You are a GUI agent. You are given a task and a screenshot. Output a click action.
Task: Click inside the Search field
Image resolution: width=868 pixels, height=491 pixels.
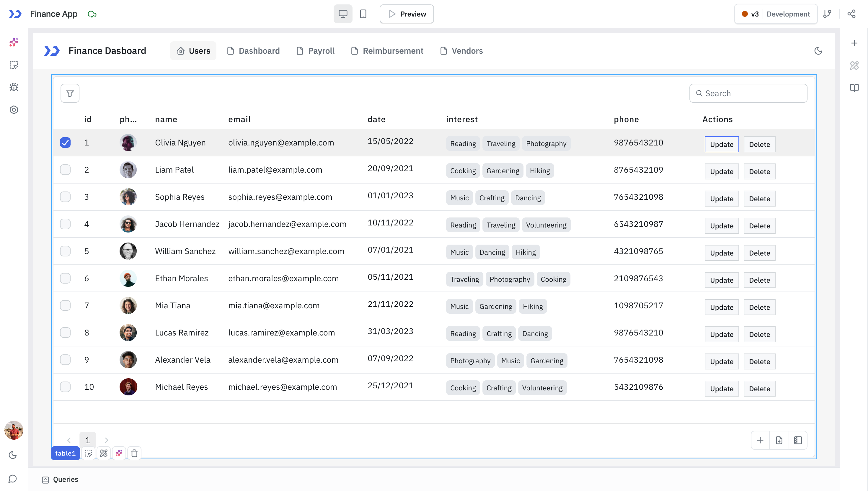tap(748, 93)
